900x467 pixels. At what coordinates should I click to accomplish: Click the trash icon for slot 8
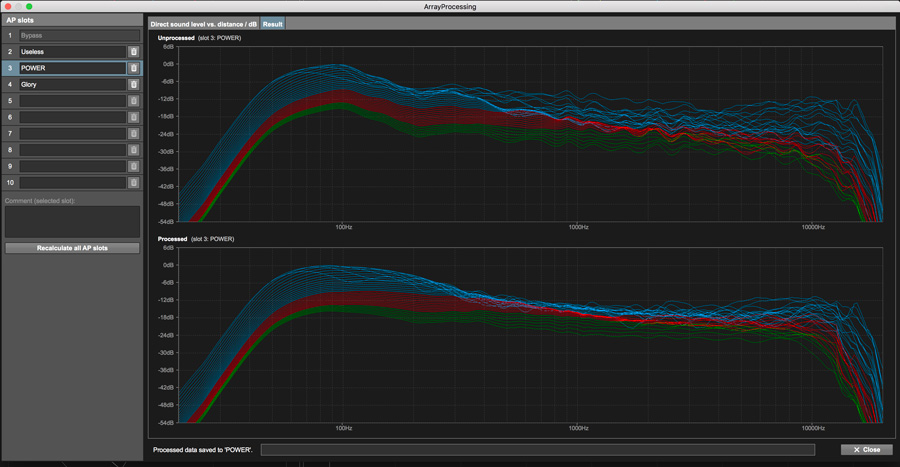point(134,150)
